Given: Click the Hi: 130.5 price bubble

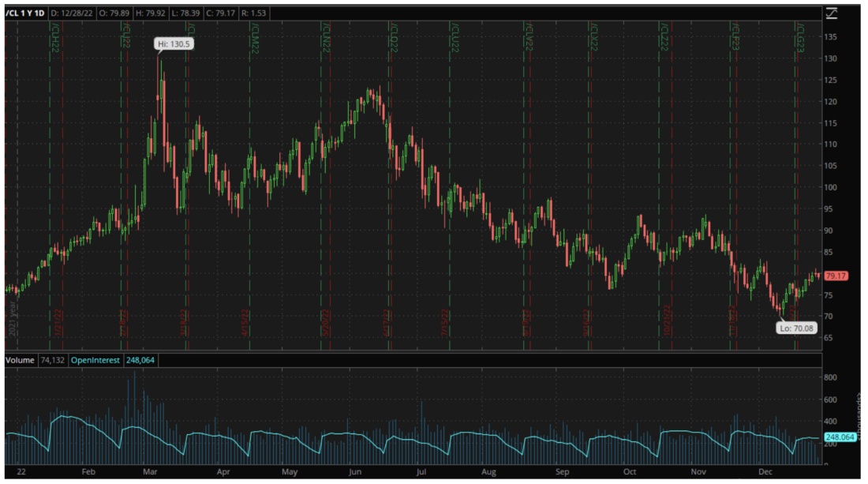Looking at the screenshot, I should (173, 44).
